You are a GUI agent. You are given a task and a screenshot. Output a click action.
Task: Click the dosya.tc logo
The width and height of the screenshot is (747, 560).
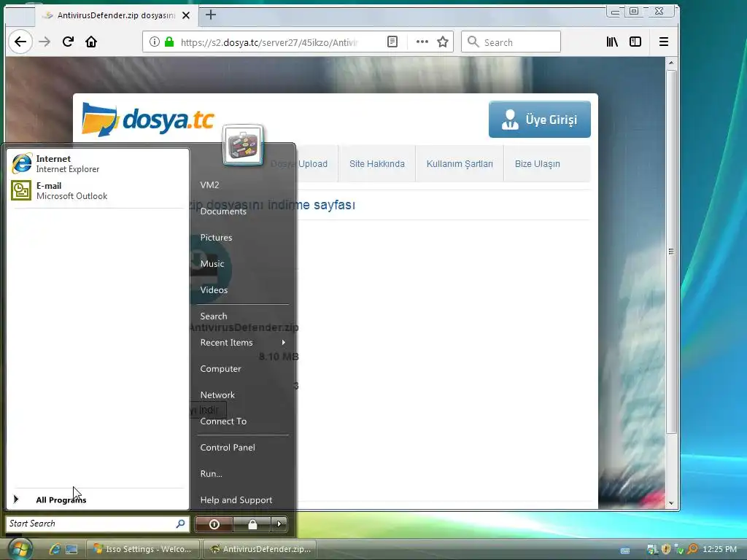(x=148, y=120)
